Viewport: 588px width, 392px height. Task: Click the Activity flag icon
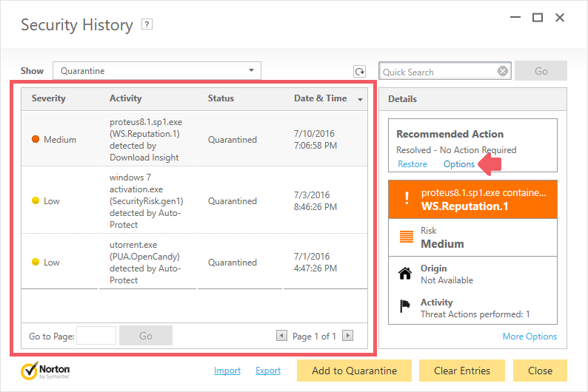404,308
